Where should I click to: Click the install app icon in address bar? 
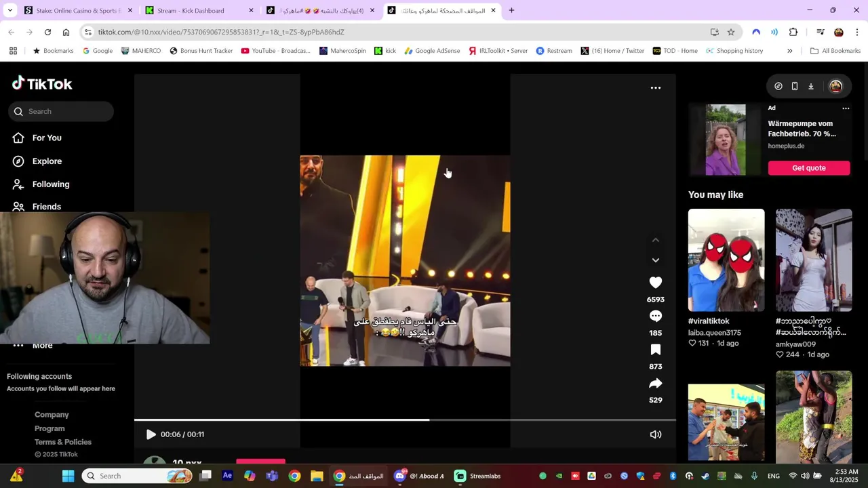714,32
